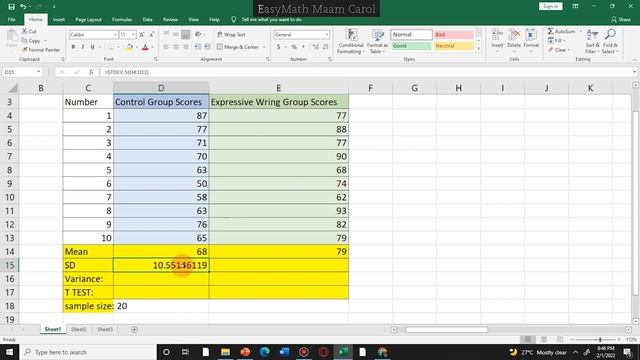Open Find & Select magnifier menu

pos(610,41)
